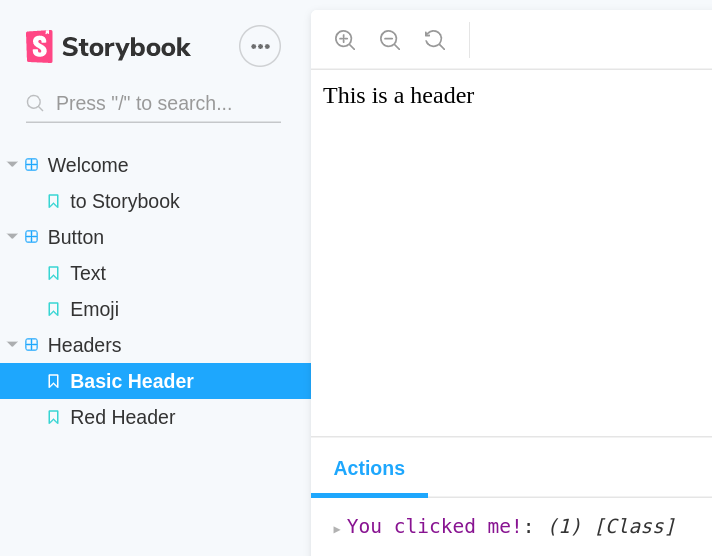This screenshot has width=712, height=556.
Task: Reset the preview zoom
Action: 435,40
